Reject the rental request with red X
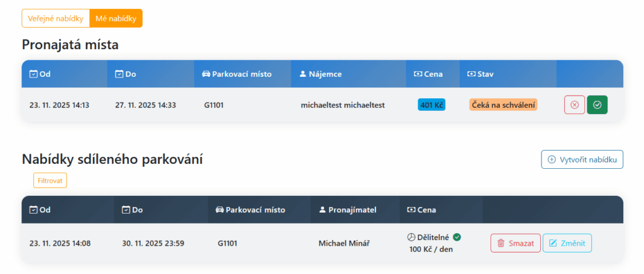The width and height of the screenshot is (644, 274). (x=574, y=105)
